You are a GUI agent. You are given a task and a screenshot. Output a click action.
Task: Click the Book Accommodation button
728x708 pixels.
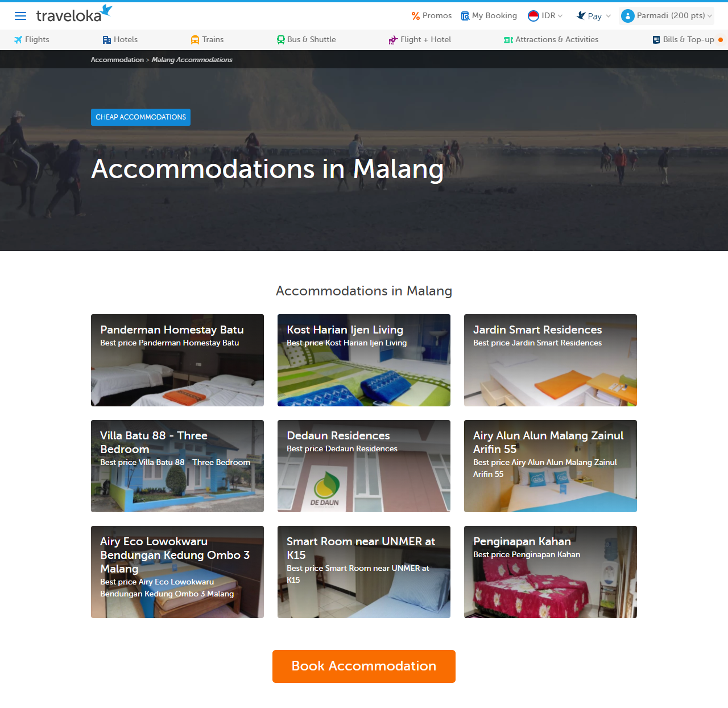(364, 666)
